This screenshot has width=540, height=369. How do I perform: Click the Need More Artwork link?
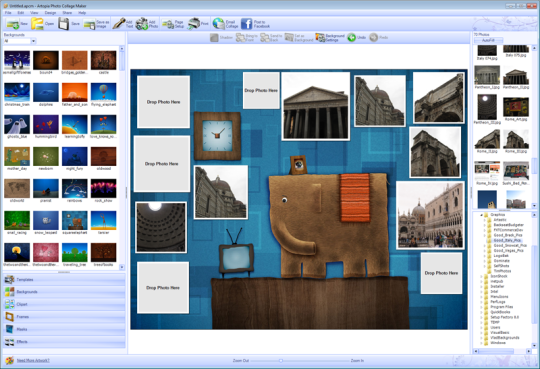[x=33, y=360]
